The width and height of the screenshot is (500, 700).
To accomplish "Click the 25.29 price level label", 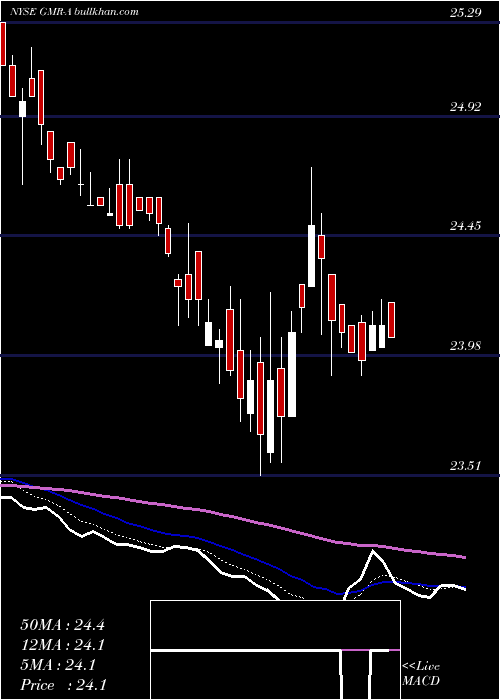I will click(466, 12).
